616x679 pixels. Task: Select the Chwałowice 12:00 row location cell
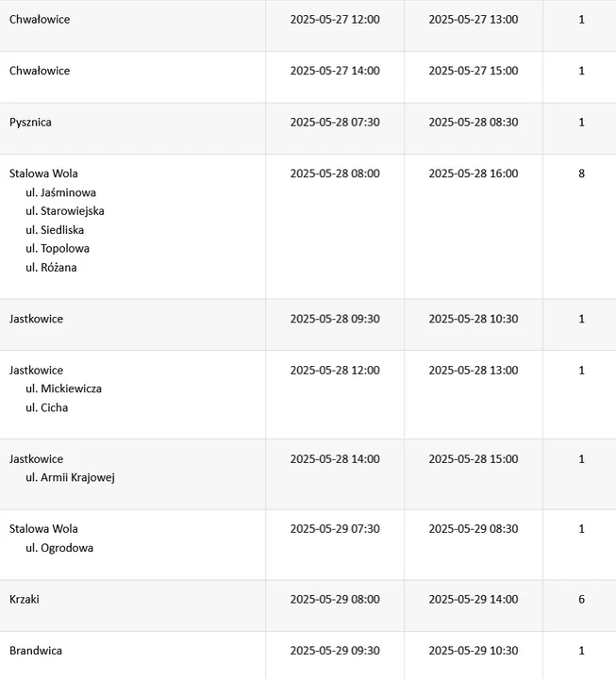(x=133, y=25)
